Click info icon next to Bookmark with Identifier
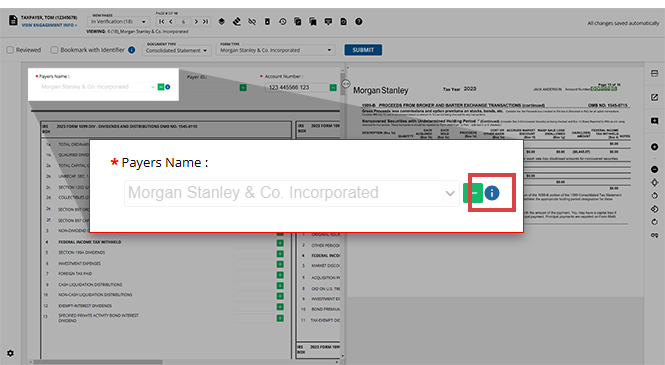This screenshot has height=365, width=665. coord(132,50)
